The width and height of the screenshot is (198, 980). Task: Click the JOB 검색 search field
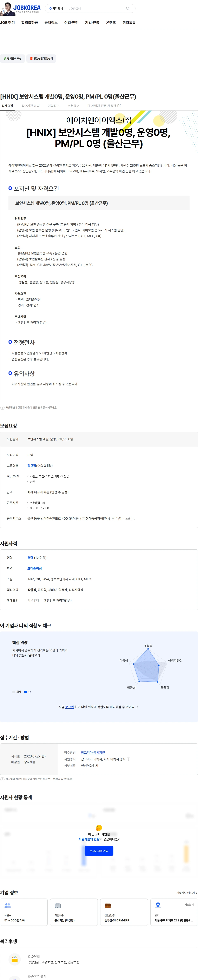pos(95,8)
